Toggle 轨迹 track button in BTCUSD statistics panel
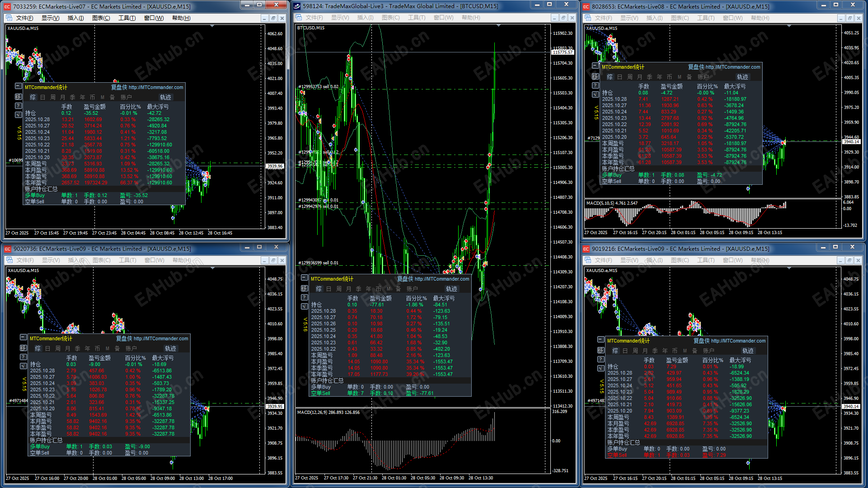Screen dimensions: 868x488 pyautogui.click(x=451, y=289)
